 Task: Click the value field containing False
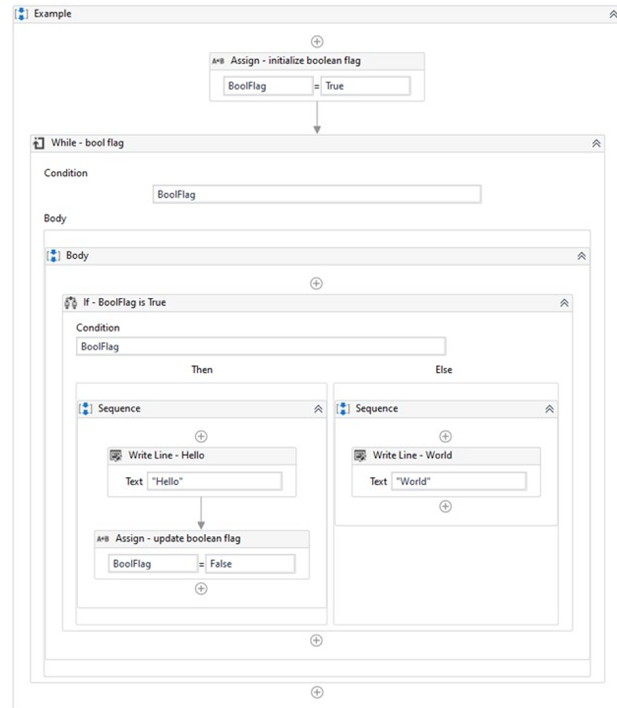251,564
